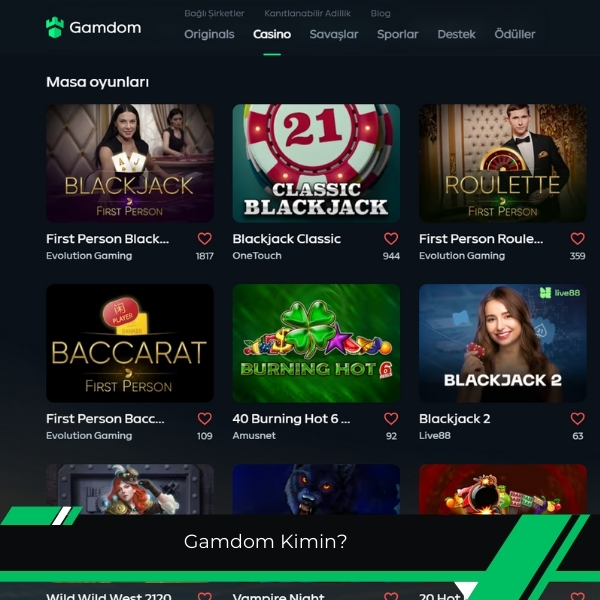The image size is (600, 600).
Task: Favorite Blackjack 2 by Live88 heart
Action: [577, 418]
